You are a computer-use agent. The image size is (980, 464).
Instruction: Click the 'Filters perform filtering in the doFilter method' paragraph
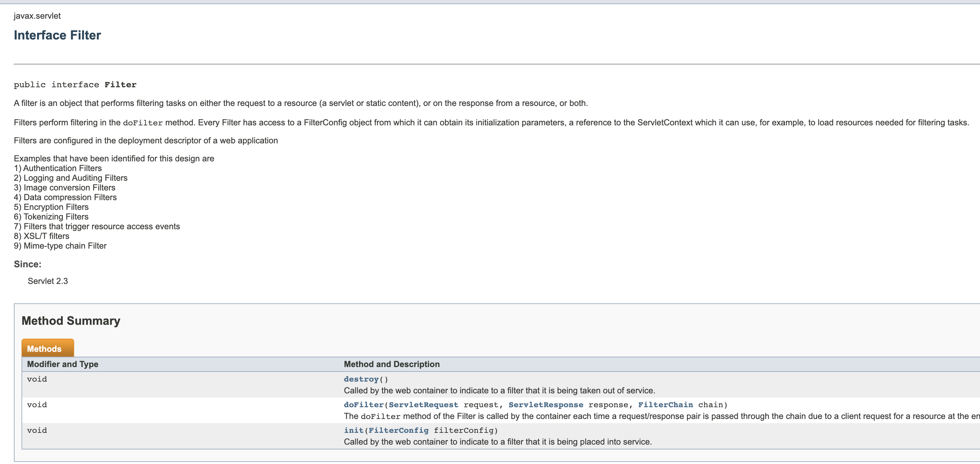pyautogui.click(x=491, y=122)
